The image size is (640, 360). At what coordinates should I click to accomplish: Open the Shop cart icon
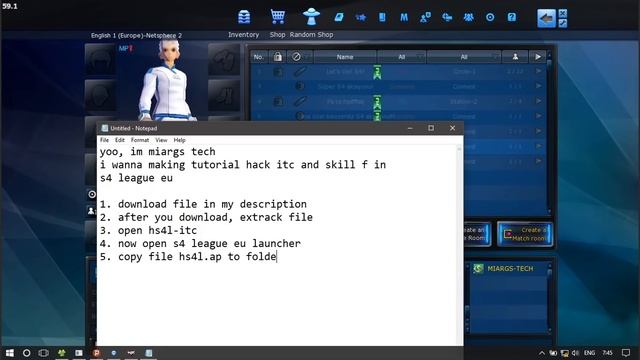coord(278,17)
